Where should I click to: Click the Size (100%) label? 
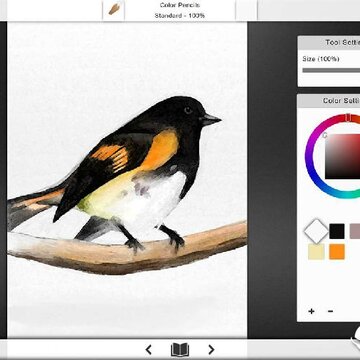click(x=321, y=59)
